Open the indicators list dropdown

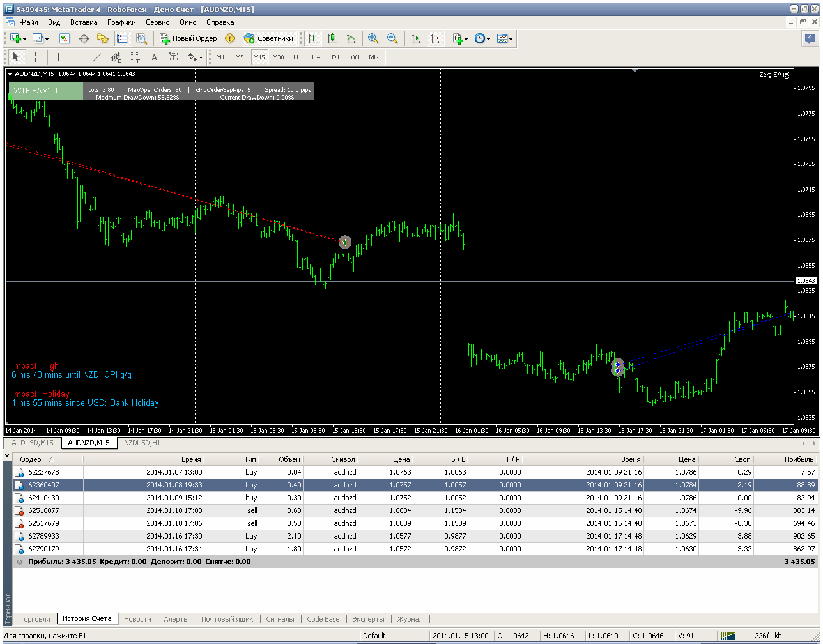460,38
